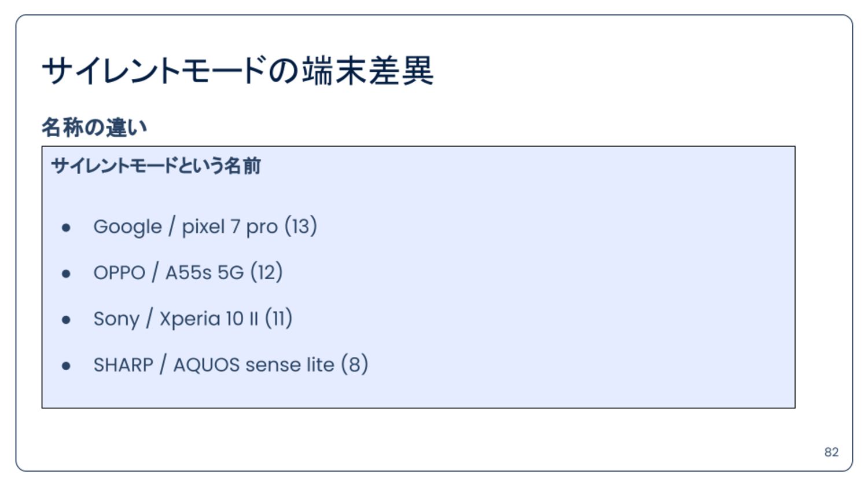Select the Sony / Xperia 10 II (11) line

[x=193, y=319]
